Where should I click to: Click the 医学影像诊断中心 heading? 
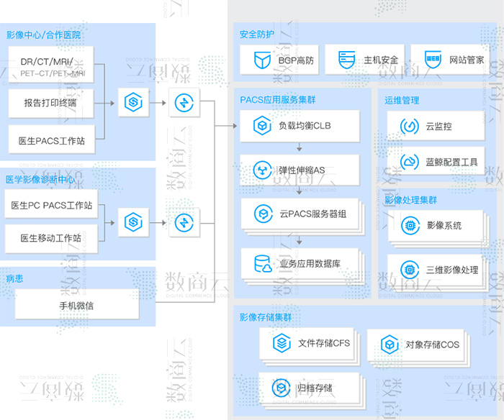pyautogui.click(x=40, y=180)
